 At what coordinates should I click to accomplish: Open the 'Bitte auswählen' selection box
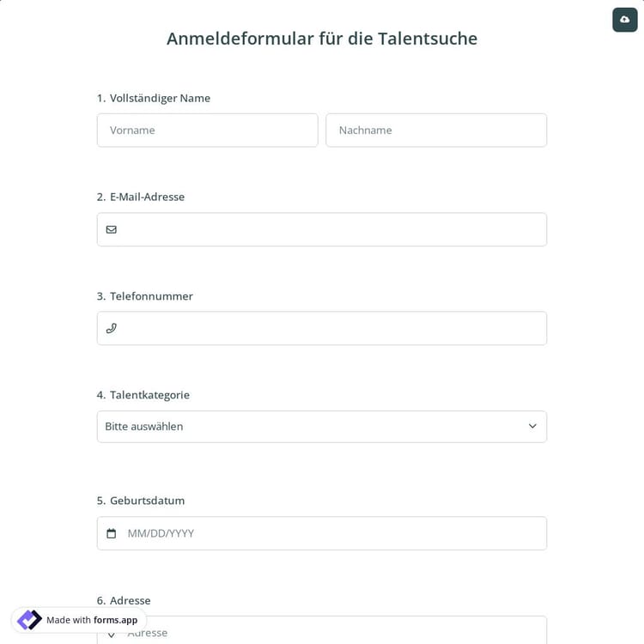click(309, 427)
